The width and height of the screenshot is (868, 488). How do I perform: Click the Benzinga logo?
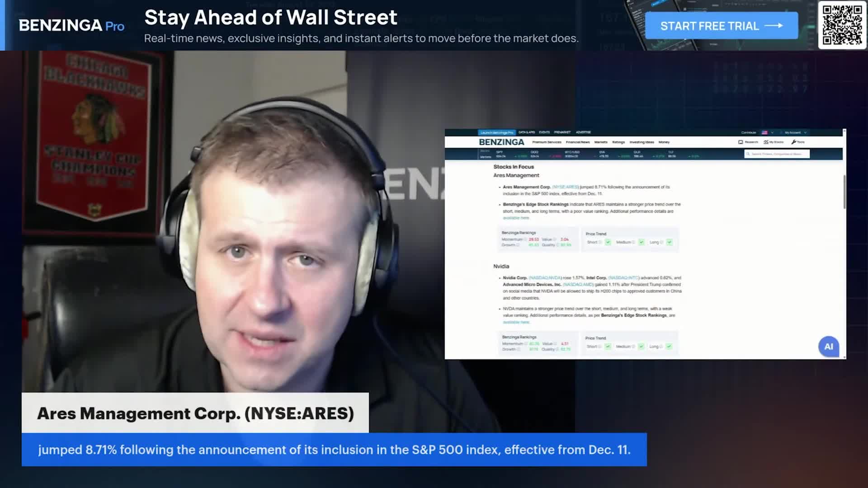tap(501, 142)
